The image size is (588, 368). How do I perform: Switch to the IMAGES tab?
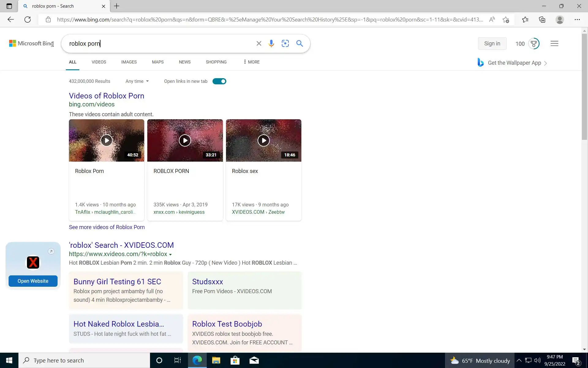129,62
